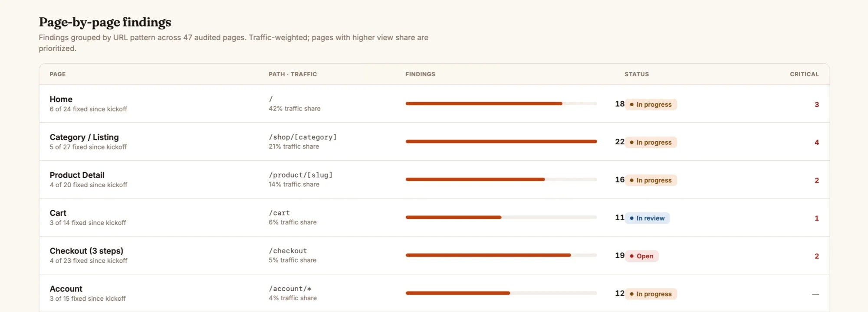
Task: Click the Cart page name
Action: tap(58, 213)
